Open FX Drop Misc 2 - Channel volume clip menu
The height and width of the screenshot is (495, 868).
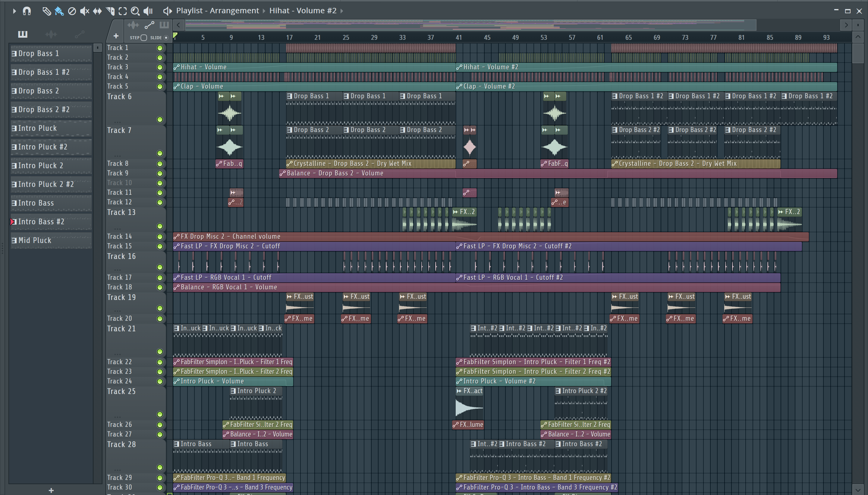point(176,237)
